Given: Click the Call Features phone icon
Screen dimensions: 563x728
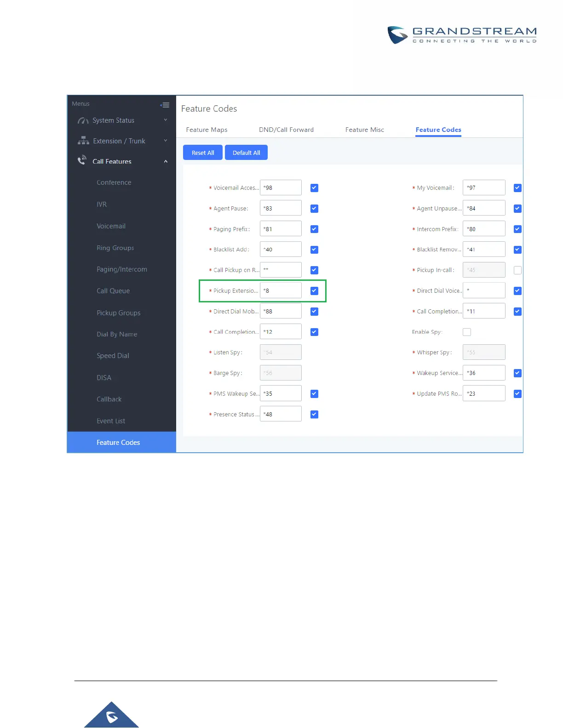Looking at the screenshot, I should point(82,160).
